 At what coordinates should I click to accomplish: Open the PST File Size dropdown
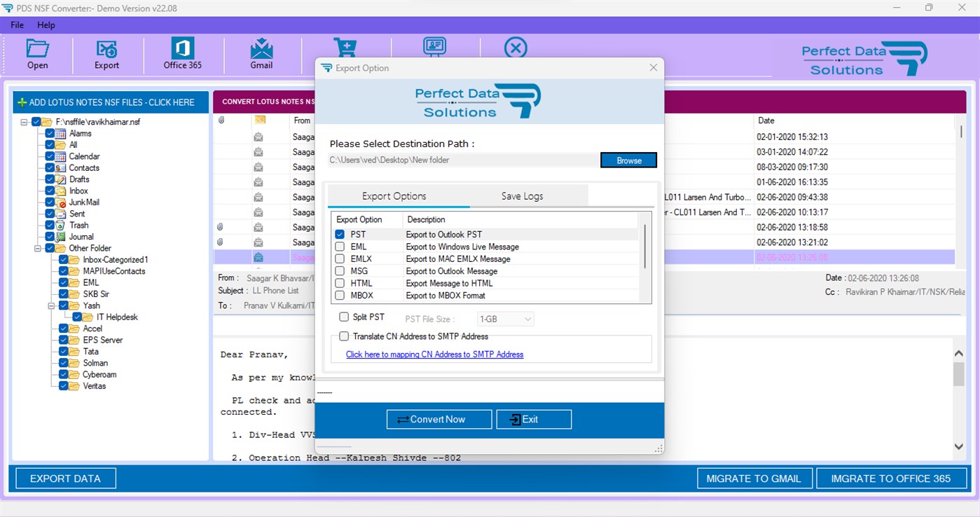pos(505,319)
